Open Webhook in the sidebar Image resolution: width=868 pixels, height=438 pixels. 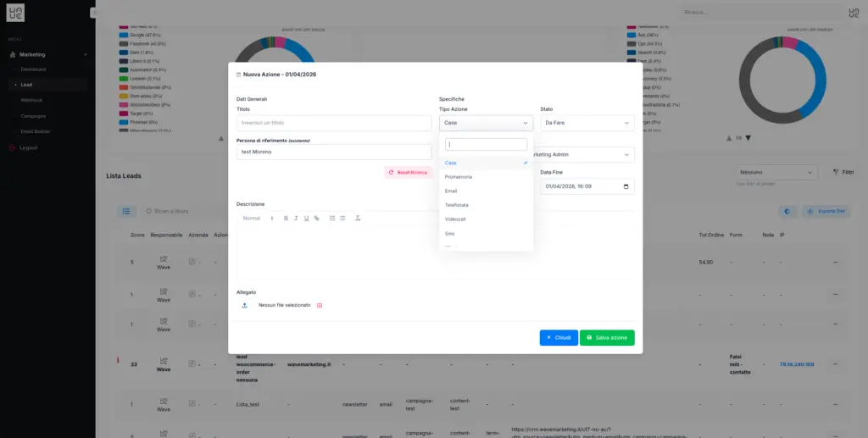coord(31,101)
